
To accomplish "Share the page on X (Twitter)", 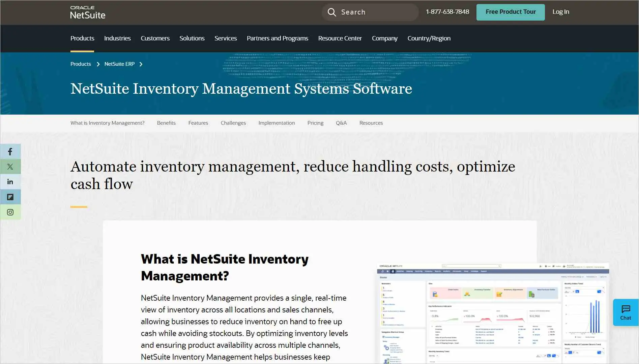I will click(x=10, y=166).
